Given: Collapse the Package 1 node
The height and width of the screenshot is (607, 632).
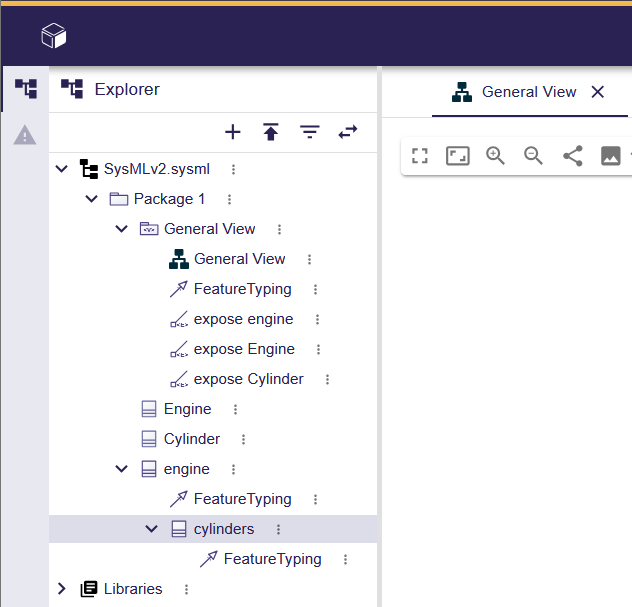Looking at the screenshot, I should [92, 199].
